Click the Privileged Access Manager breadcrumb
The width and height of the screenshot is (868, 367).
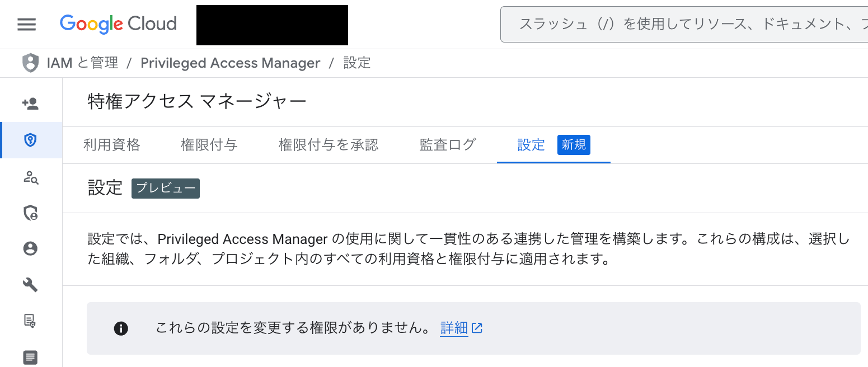231,63
